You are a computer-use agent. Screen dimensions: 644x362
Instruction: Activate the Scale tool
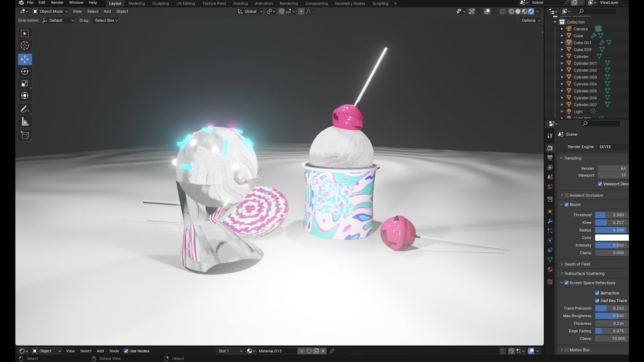point(25,83)
